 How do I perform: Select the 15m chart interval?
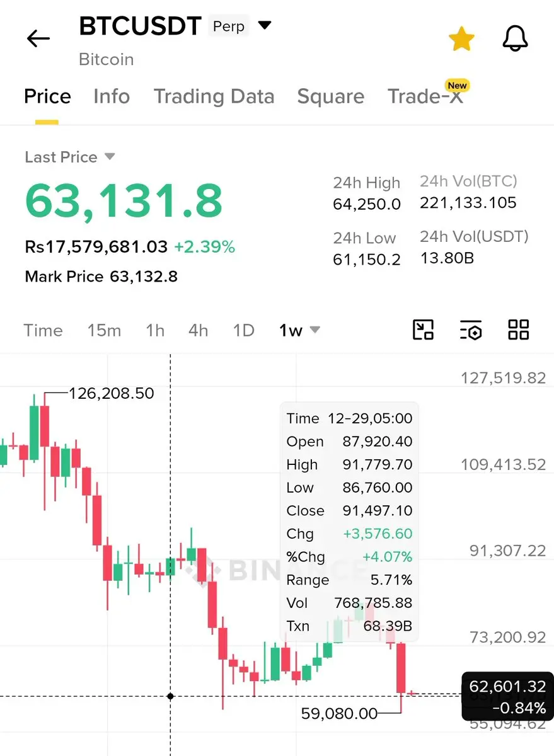pos(105,330)
